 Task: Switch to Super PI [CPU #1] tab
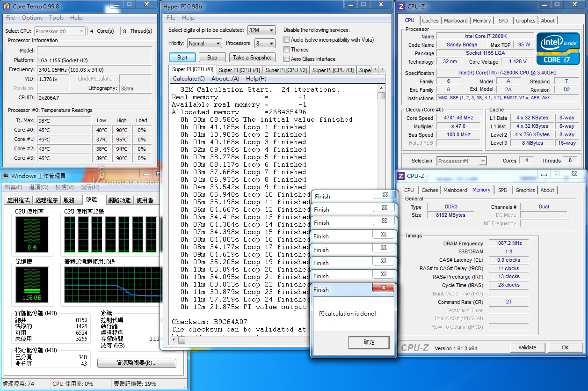(240, 70)
